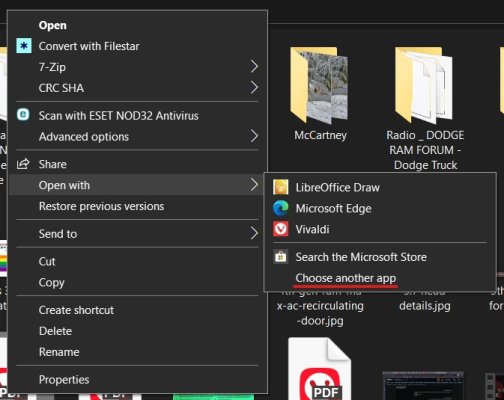Select the Vivaldi PDF file icon
Viewport: 504px width, 400px height.
319,368
